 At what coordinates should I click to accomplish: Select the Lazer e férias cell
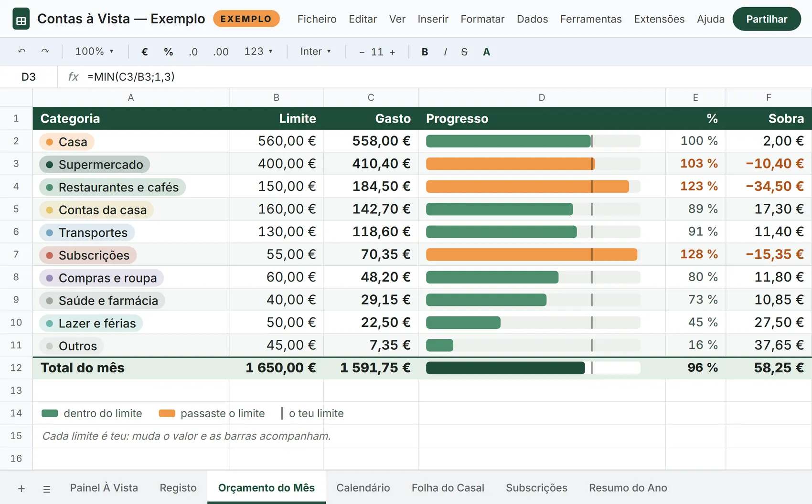pos(131,323)
